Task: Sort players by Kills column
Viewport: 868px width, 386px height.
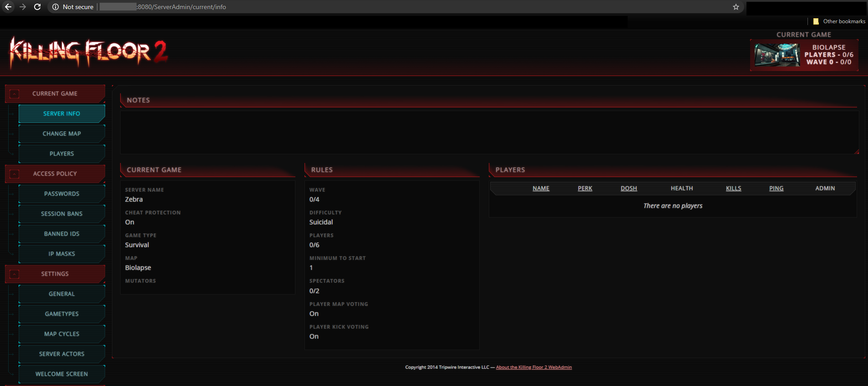Action: coord(734,188)
